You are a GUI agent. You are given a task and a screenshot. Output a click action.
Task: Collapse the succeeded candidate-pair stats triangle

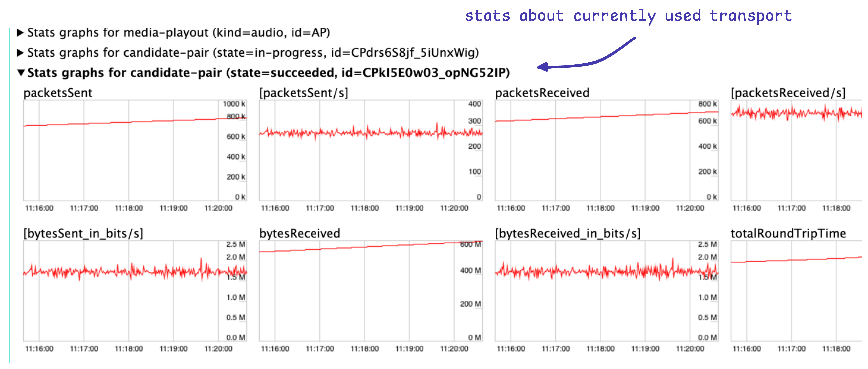point(21,73)
